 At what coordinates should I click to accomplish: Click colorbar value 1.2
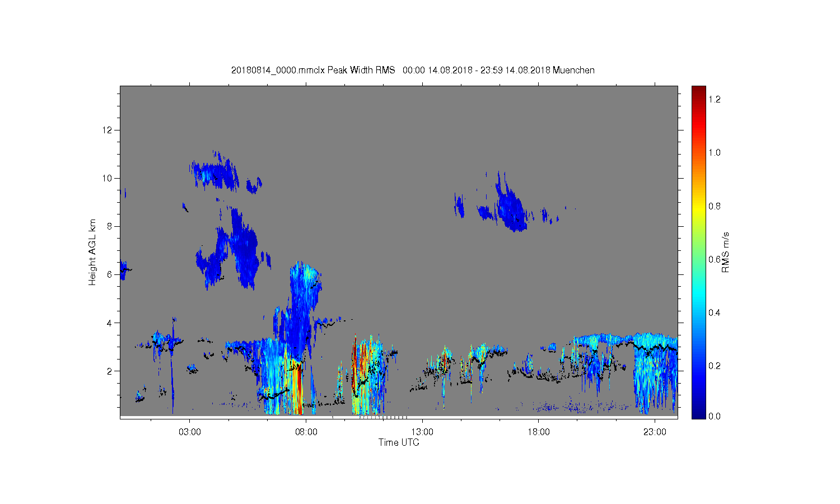pyautogui.click(x=715, y=99)
